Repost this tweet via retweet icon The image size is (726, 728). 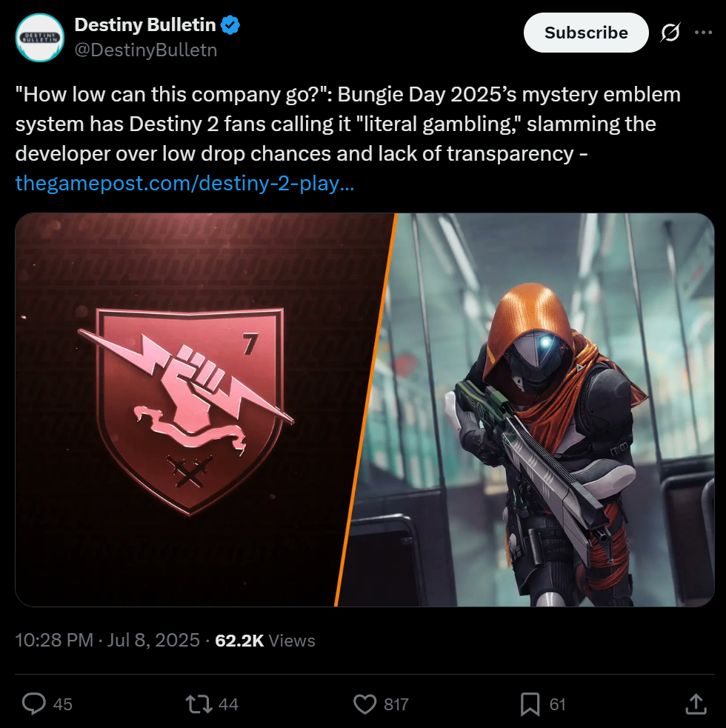click(199, 704)
